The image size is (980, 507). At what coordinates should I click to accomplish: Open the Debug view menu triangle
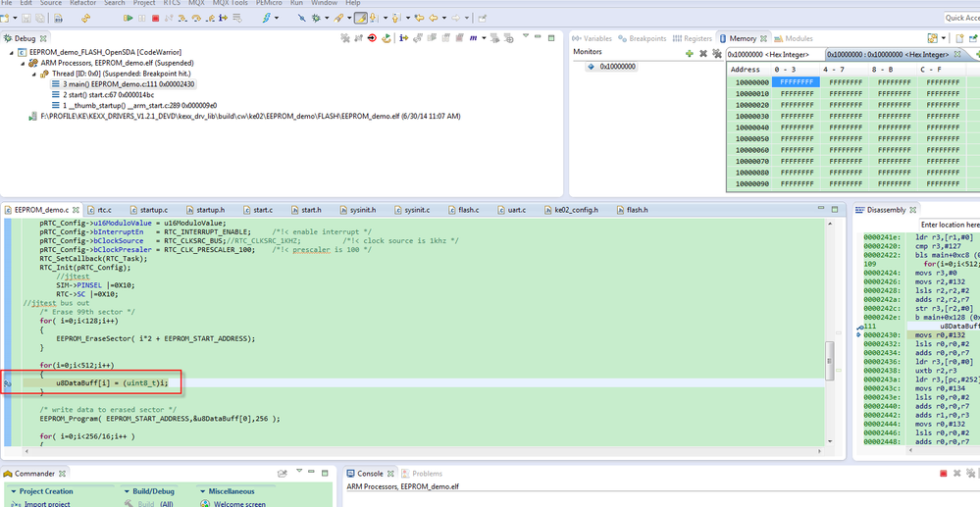(526, 35)
